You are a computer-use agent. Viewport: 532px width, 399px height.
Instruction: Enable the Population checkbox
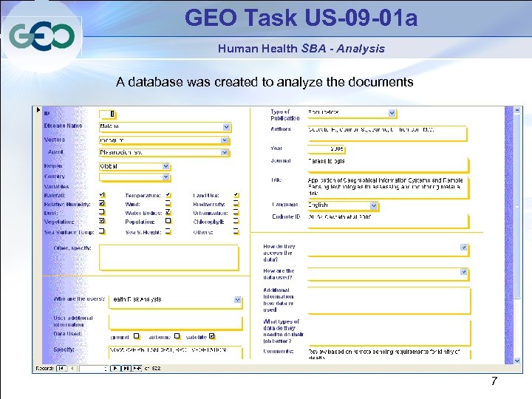(168, 221)
